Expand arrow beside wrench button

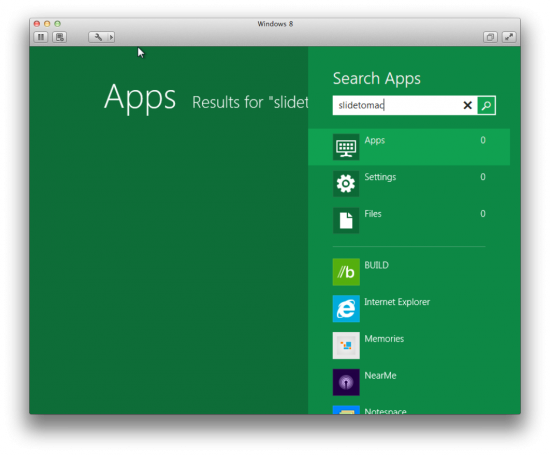(111, 37)
